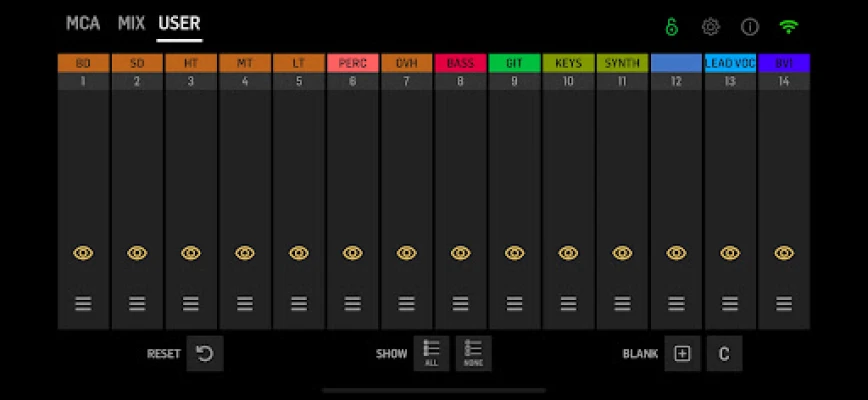Viewport: 868px width, 400px height.
Task: Toggle visibility eye on BD channel 1
Action: (83, 253)
